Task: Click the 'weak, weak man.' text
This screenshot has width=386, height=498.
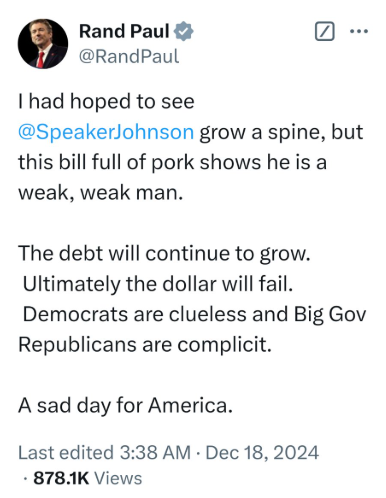Action: coord(101,193)
